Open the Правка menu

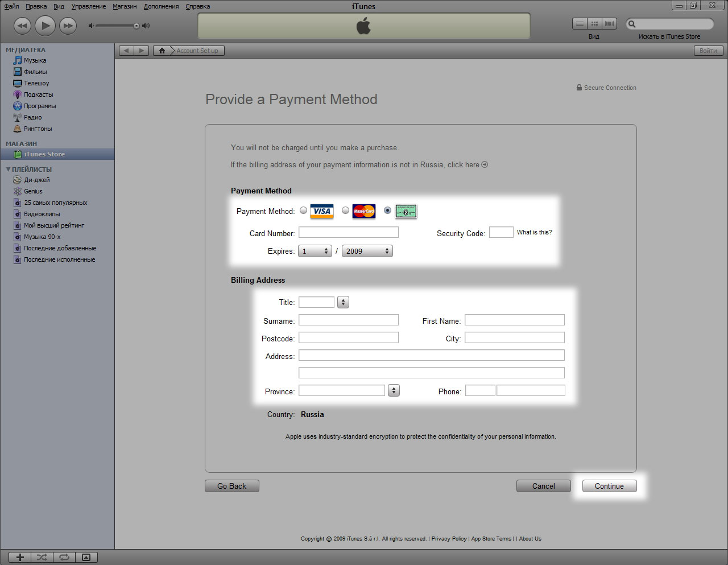click(x=36, y=6)
